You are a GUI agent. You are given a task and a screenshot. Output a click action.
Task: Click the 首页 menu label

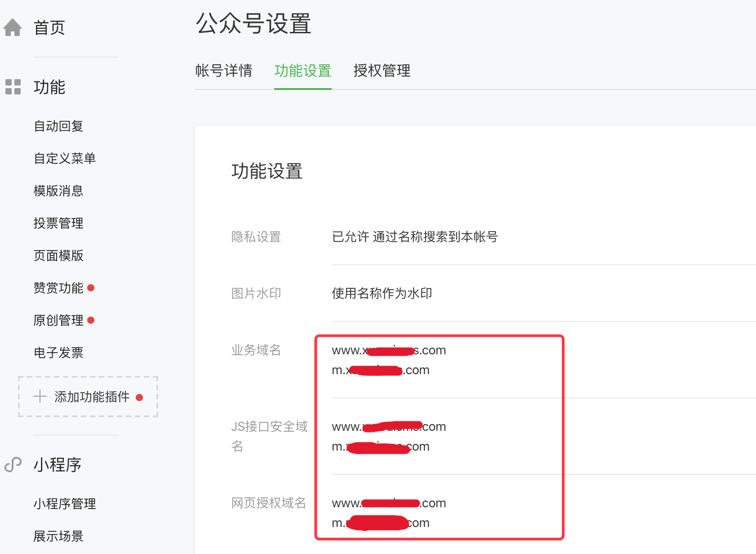[49, 27]
